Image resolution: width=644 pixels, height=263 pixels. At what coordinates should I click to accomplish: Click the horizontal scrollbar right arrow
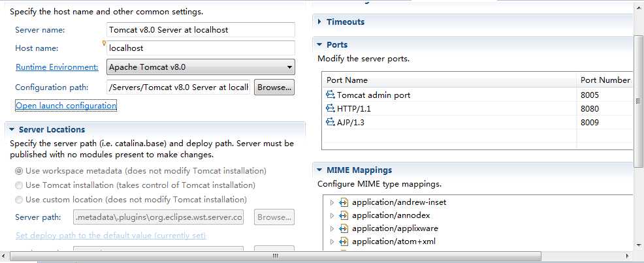coord(628,256)
